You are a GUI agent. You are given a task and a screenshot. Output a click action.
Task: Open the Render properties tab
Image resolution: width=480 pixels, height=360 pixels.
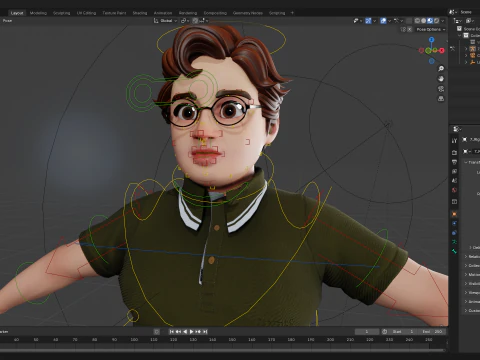coord(454,152)
